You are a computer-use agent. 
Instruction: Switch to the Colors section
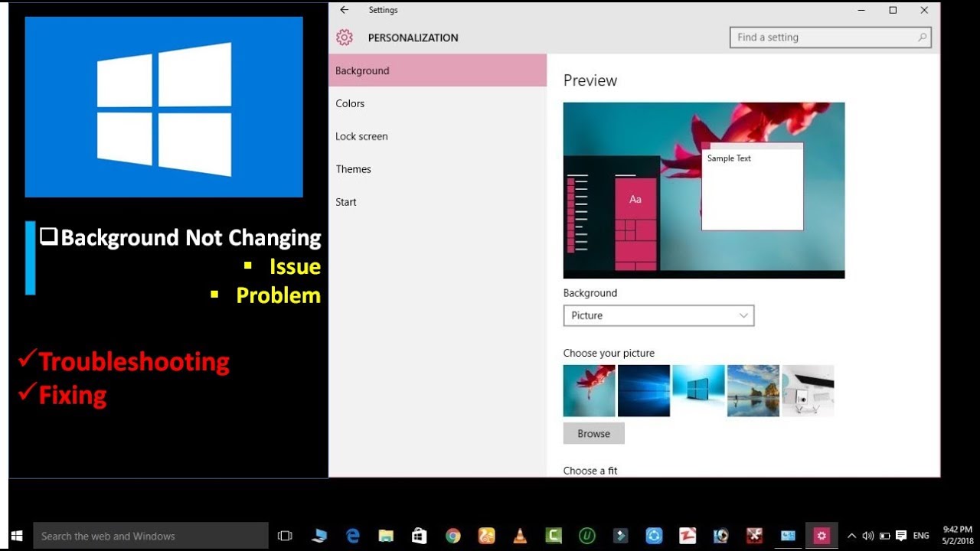coord(350,103)
